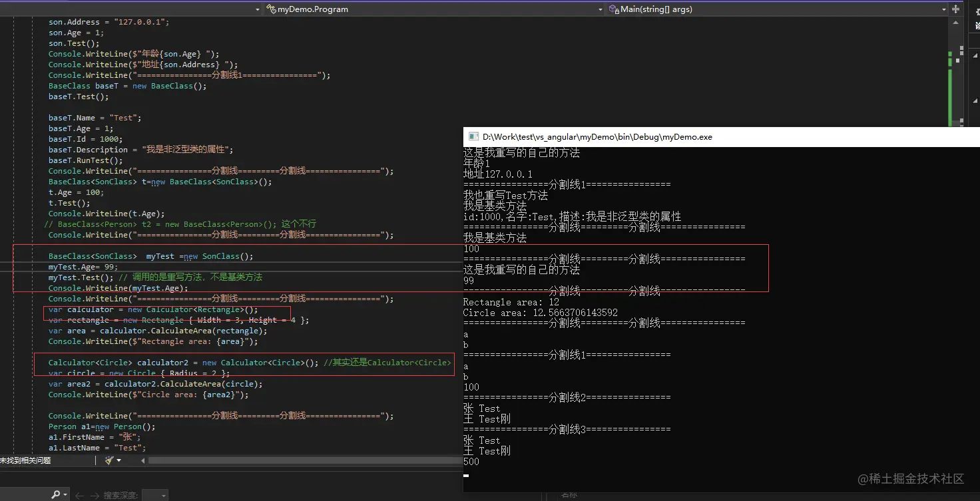Click code line baseT.RunTest();
980x501 pixels.
pyautogui.click(x=86, y=160)
